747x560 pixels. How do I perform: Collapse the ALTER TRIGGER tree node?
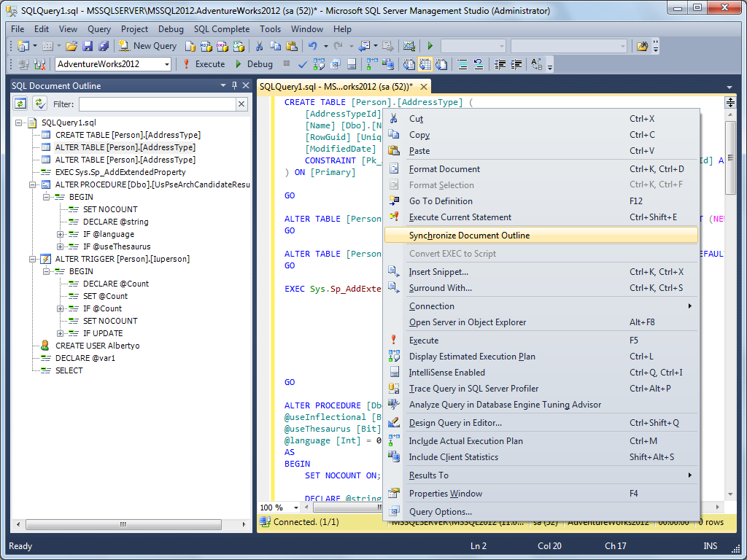pyautogui.click(x=32, y=259)
